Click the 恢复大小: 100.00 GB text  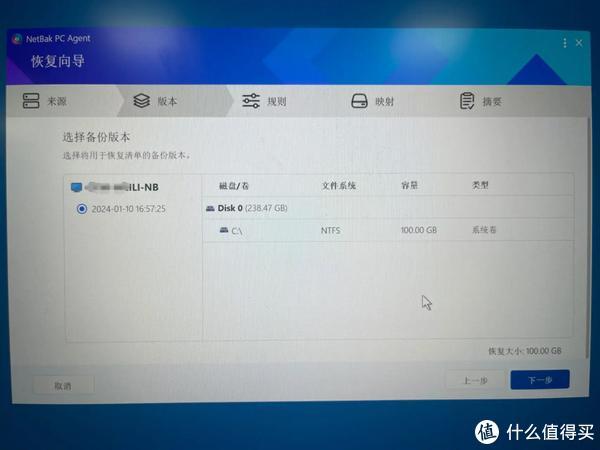[x=525, y=351]
